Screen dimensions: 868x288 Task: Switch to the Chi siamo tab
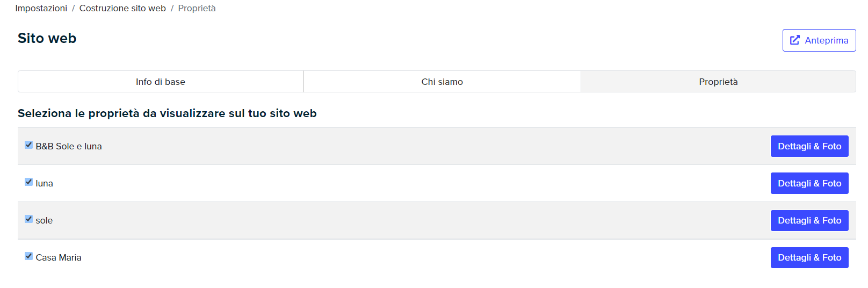(x=442, y=82)
